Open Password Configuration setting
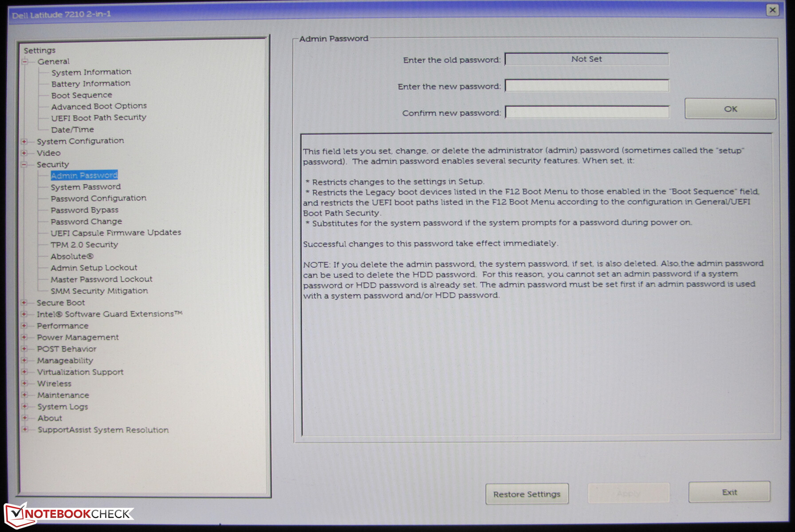 pyautogui.click(x=98, y=198)
